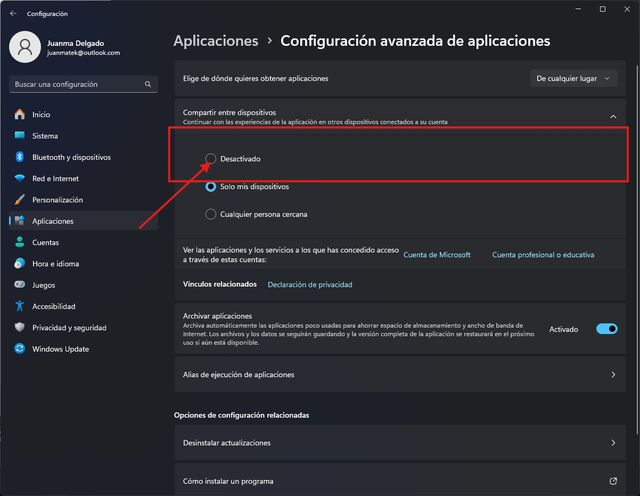Image resolution: width=640 pixels, height=496 pixels.
Task: Open the Declaración de privacidad link
Action: (309, 284)
